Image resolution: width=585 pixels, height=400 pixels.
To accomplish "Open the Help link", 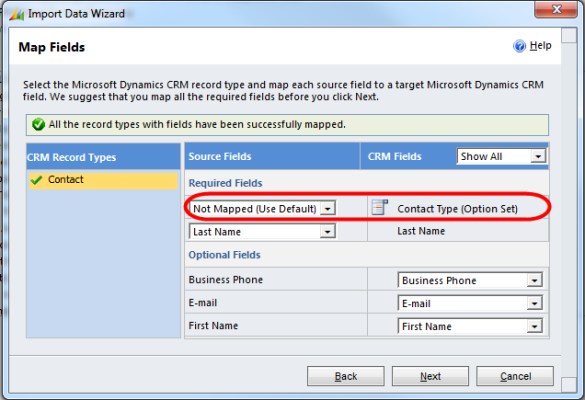I will [540, 46].
